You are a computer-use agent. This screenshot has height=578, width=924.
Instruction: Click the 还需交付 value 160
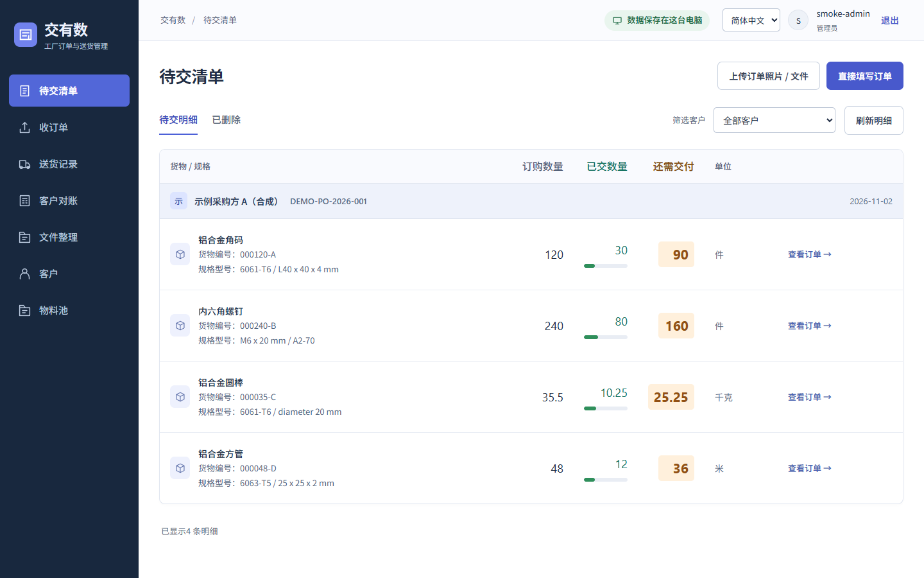pyautogui.click(x=676, y=326)
